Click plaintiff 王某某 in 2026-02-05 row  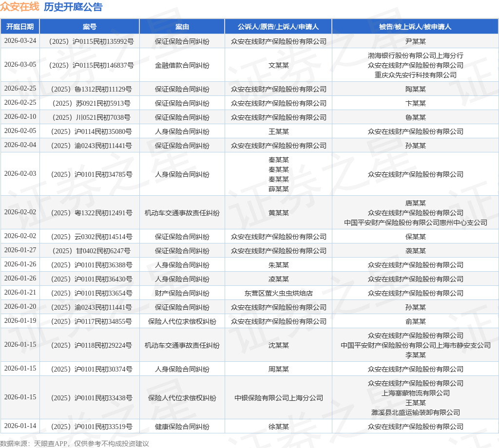[x=278, y=131]
